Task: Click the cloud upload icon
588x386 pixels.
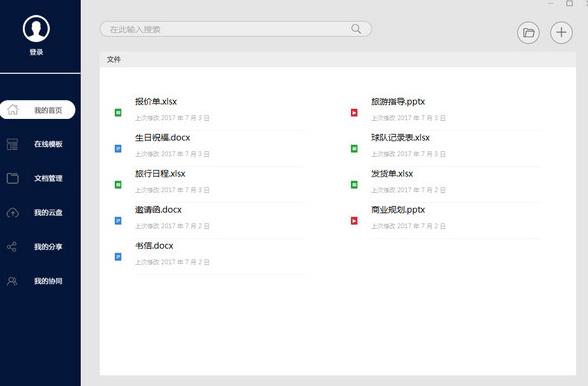Action: click(x=12, y=213)
